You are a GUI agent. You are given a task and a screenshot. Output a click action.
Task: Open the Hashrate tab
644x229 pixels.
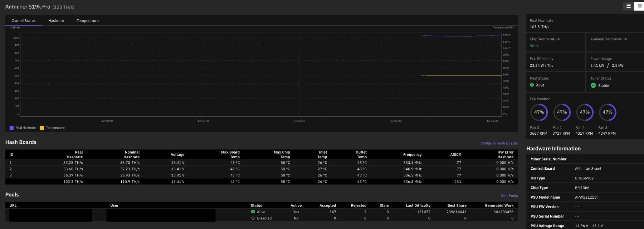tap(56, 21)
